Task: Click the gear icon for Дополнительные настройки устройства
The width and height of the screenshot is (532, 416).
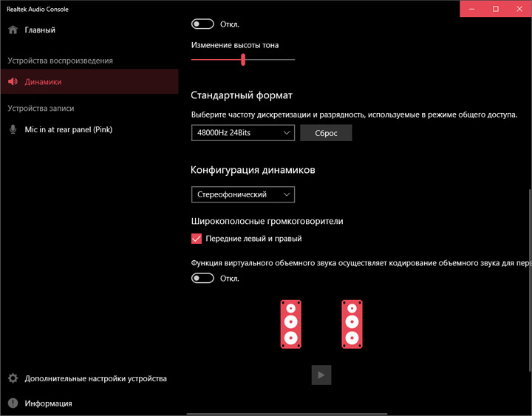Action: point(13,378)
